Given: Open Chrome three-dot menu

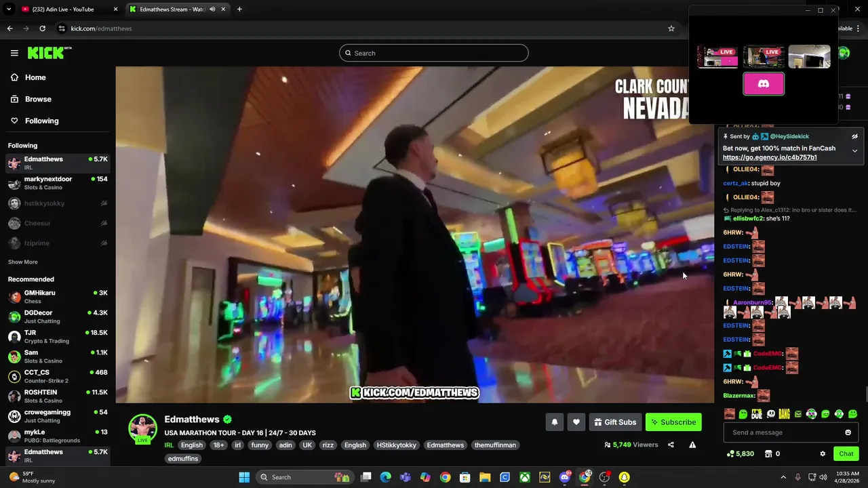Looking at the screenshot, I should coord(859,28).
